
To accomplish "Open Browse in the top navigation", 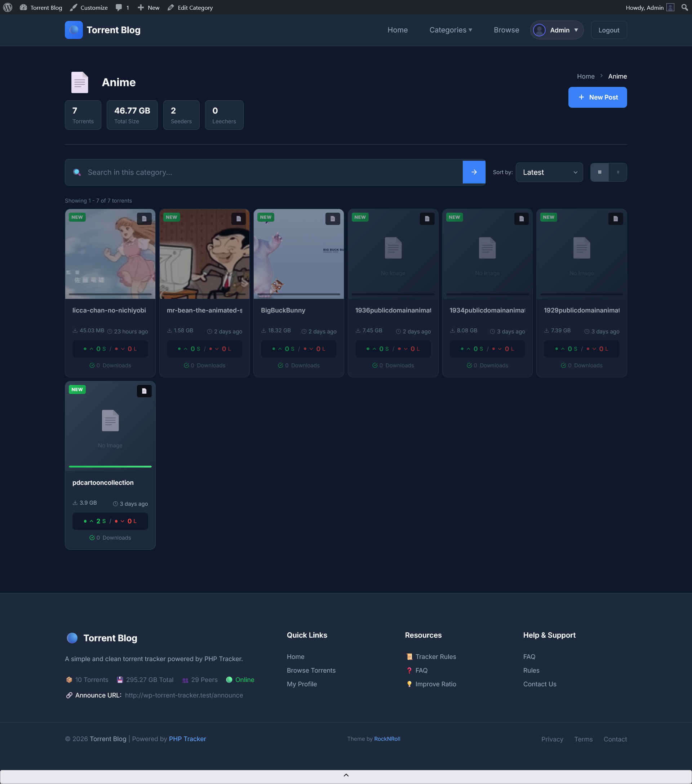I will (506, 30).
